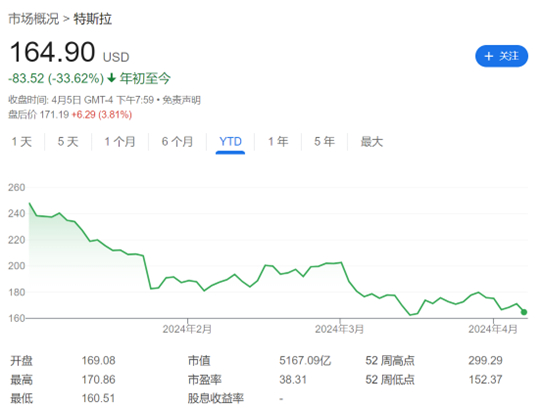The height and width of the screenshot is (408, 542).
Task: Switch to the 1 个月 range tab
Action: pos(120,141)
